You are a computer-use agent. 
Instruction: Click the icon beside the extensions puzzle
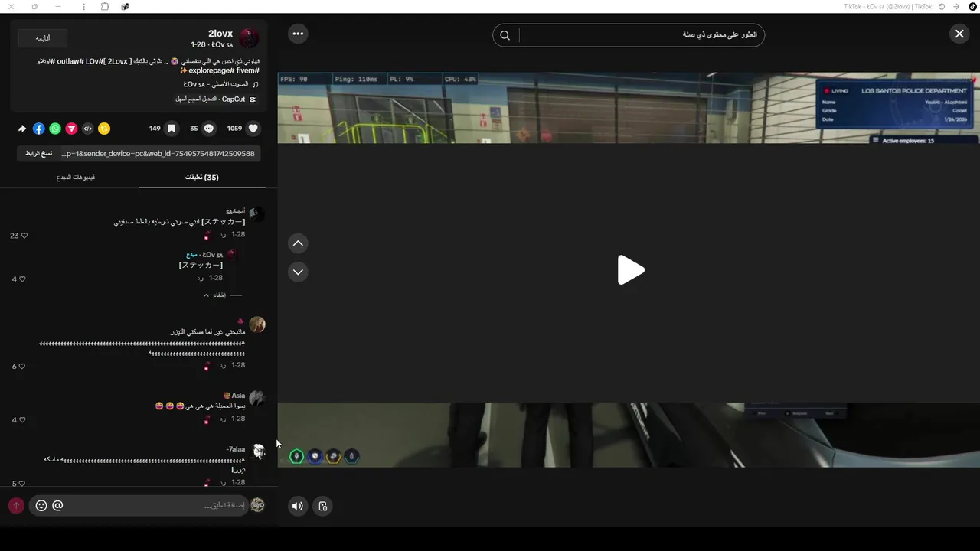125,6
